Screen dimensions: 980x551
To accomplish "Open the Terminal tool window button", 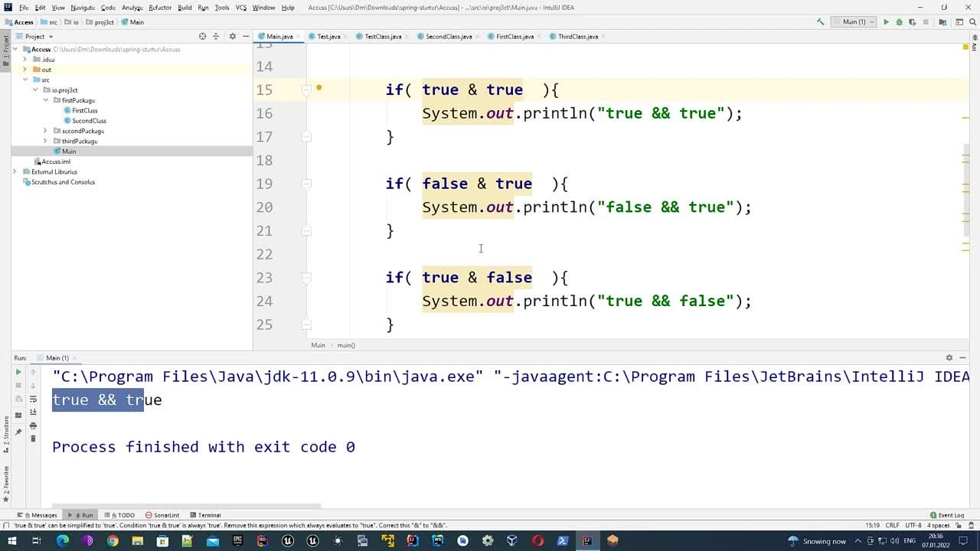I will pos(205,515).
